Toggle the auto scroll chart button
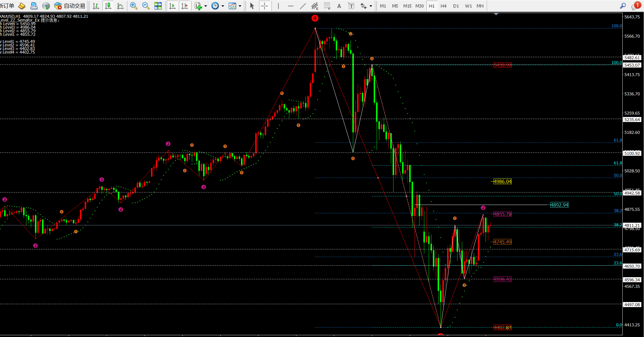644x337 pixels. pos(172,6)
